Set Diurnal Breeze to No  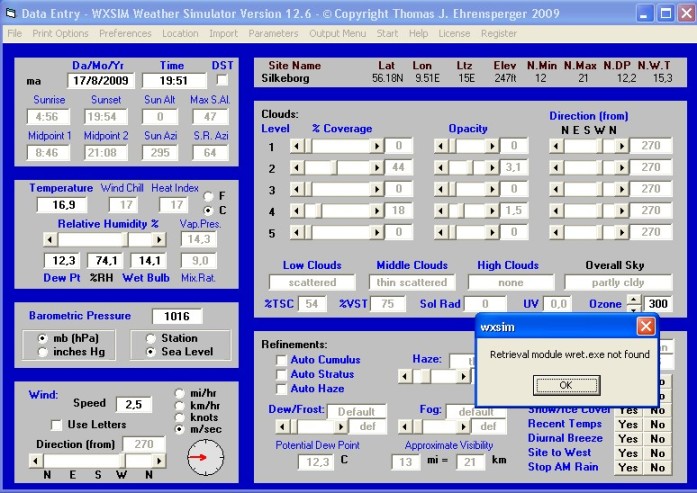(x=657, y=439)
